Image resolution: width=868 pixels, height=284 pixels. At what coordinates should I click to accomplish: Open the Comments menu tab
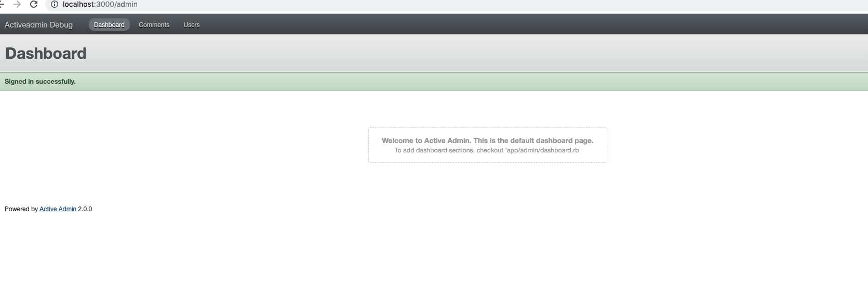(x=154, y=24)
